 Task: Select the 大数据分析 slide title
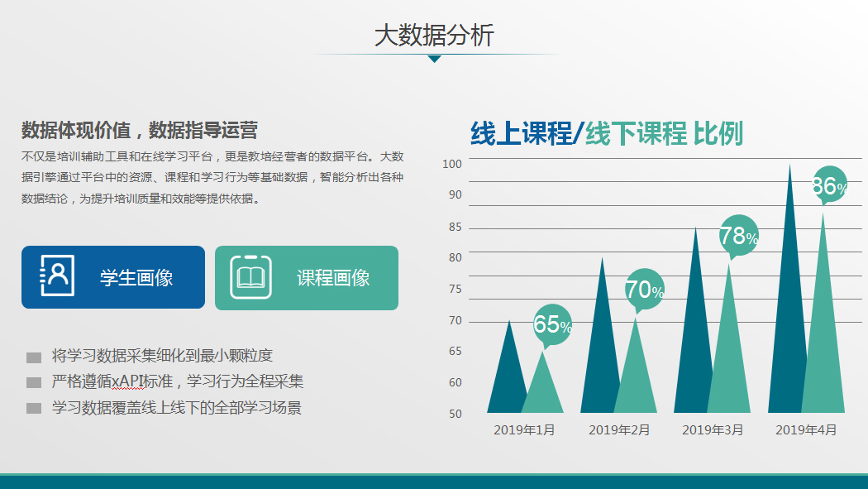pyautogui.click(x=434, y=36)
